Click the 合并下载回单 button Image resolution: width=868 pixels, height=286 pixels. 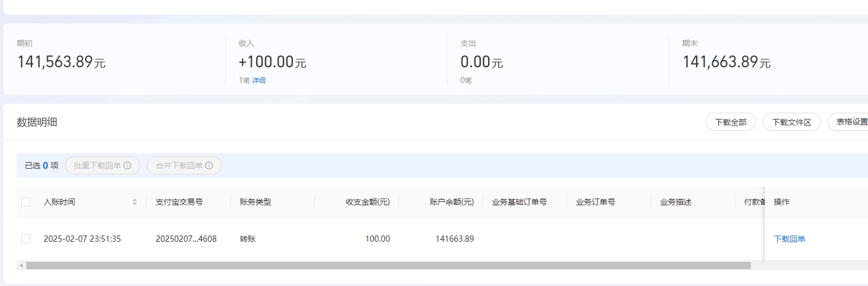(184, 165)
